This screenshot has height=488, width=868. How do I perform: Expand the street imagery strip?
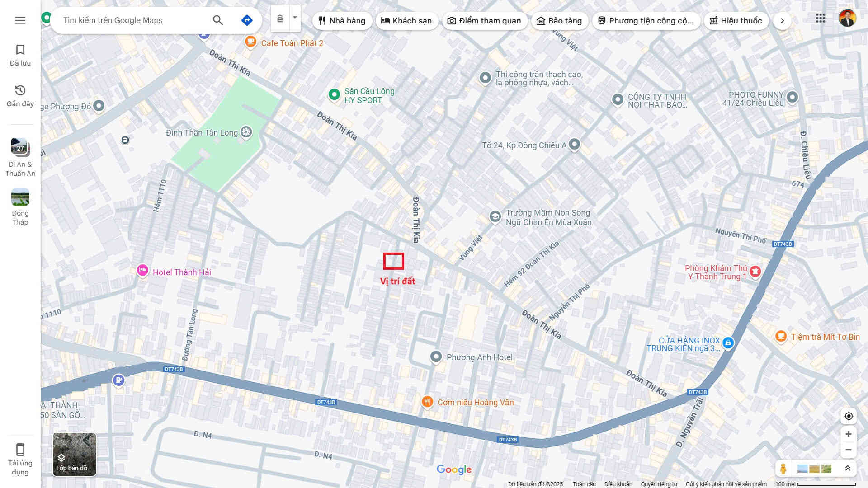tap(848, 469)
